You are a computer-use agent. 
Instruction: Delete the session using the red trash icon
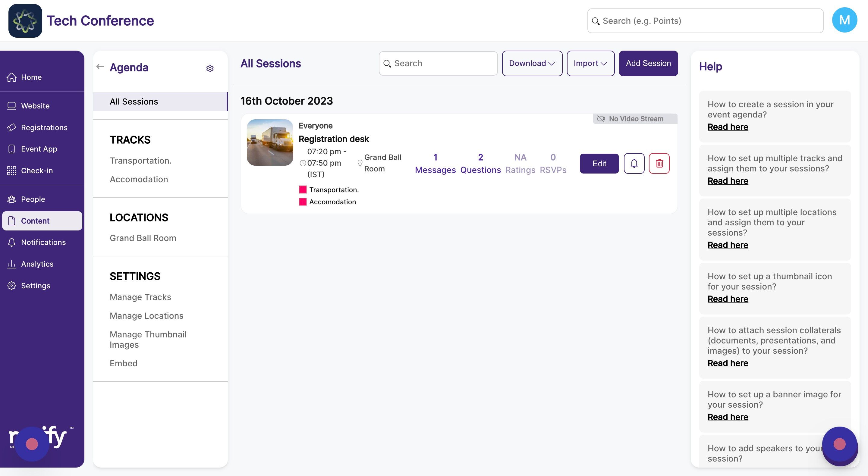click(659, 163)
